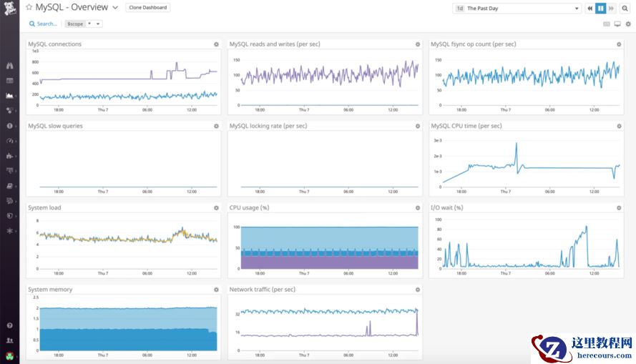Pause live dashboard updates
636x364 pixels.
point(601,9)
